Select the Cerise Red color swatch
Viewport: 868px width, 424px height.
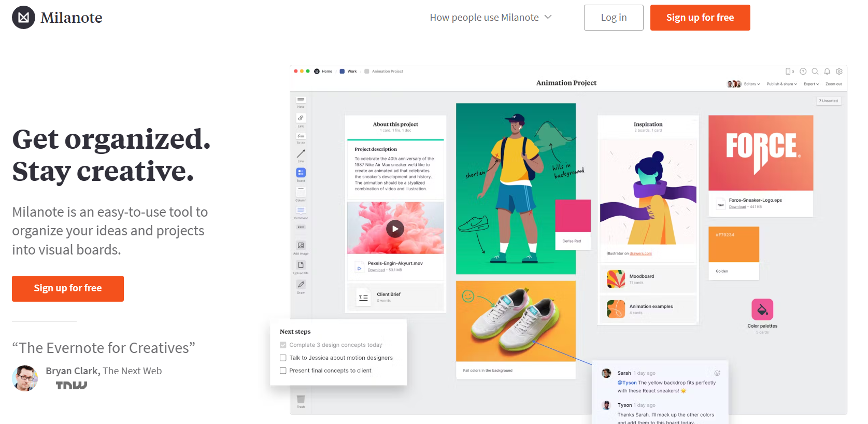tap(573, 225)
